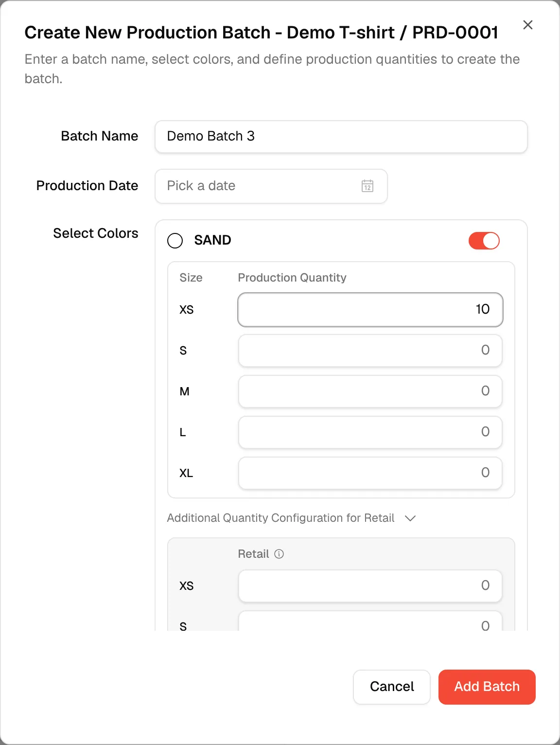Click the Size column header
The width and height of the screenshot is (560, 745).
click(x=191, y=278)
